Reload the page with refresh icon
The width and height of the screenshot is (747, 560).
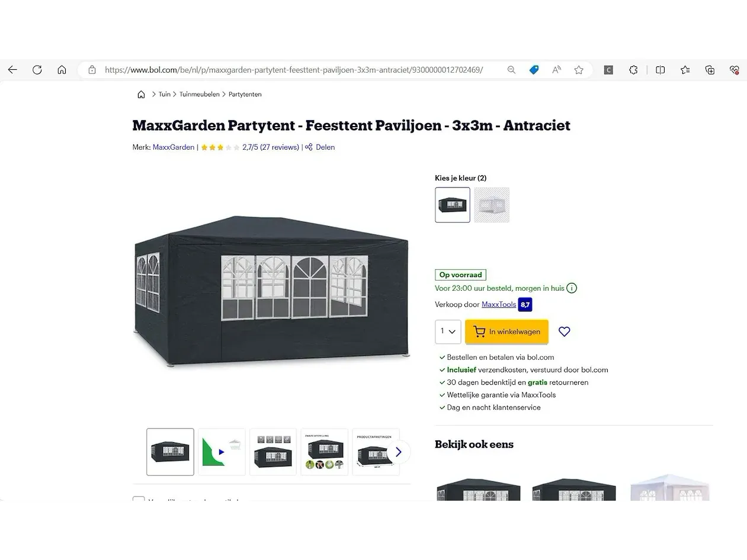point(37,70)
